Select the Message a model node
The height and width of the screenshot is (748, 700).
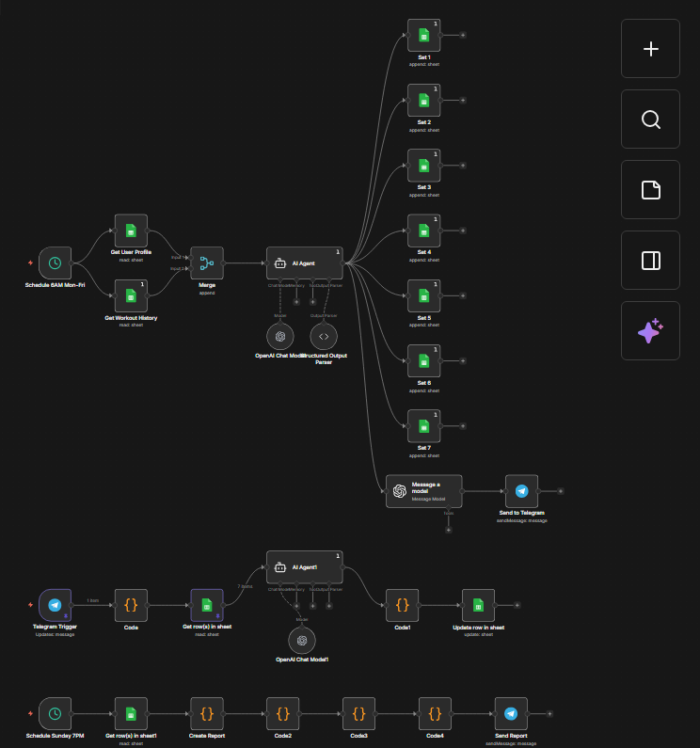coord(424,491)
